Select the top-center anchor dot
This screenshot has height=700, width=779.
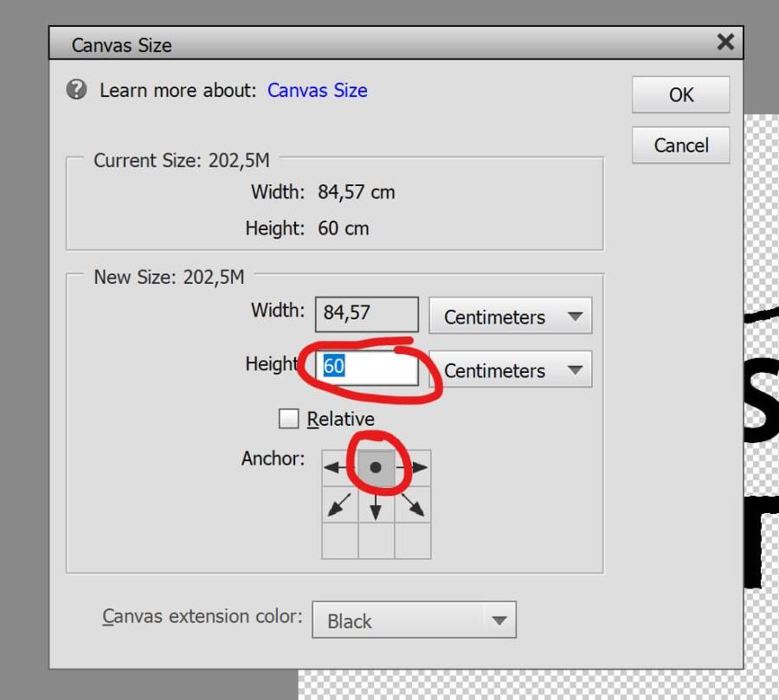pos(376,468)
